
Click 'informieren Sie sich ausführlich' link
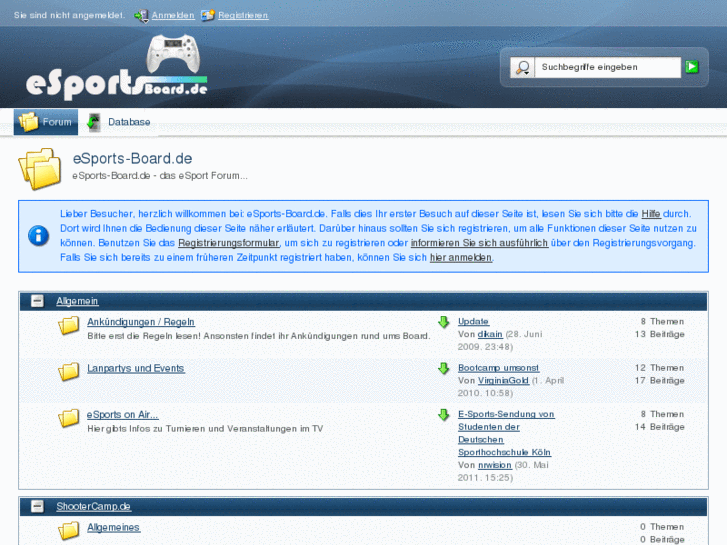pos(479,243)
